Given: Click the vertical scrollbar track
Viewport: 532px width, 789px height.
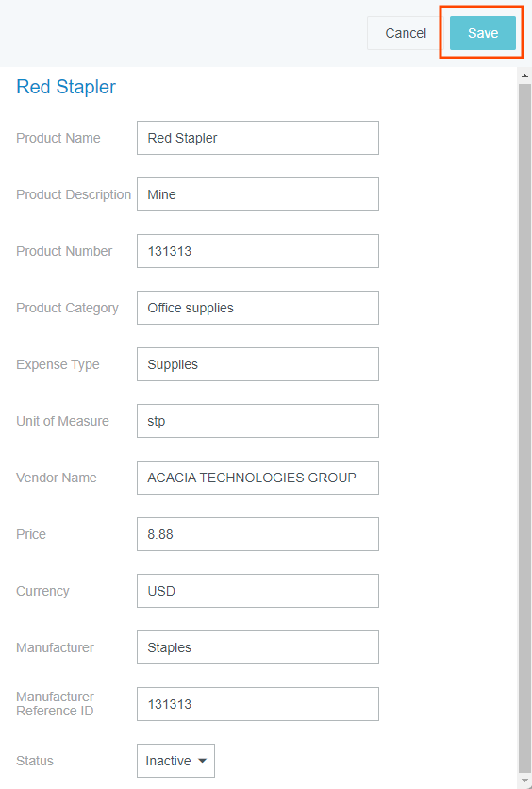Looking at the screenshot, I should [524, 428].
